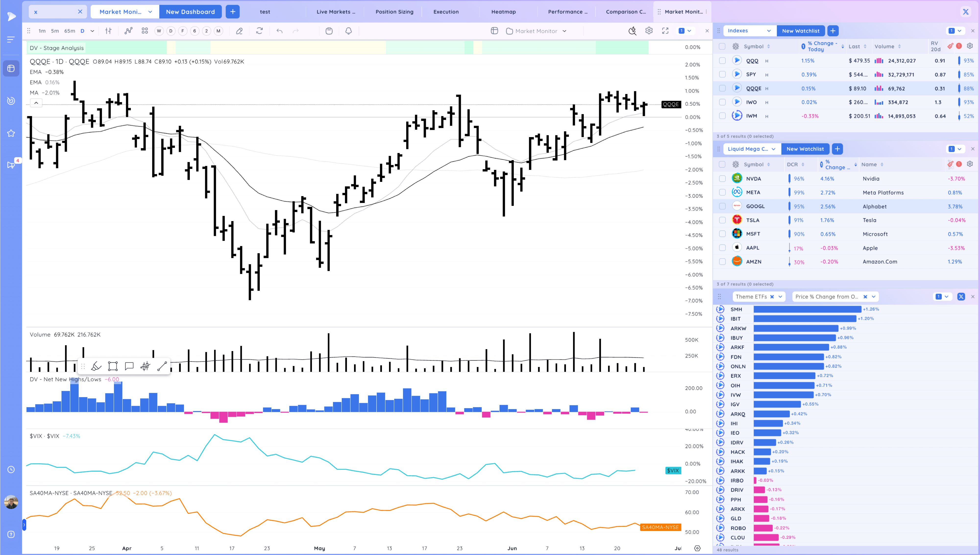Select the brush tool in floating drawing toolbar
The width and height of the screenshot is (980, 555).
[x=96, y=366]
